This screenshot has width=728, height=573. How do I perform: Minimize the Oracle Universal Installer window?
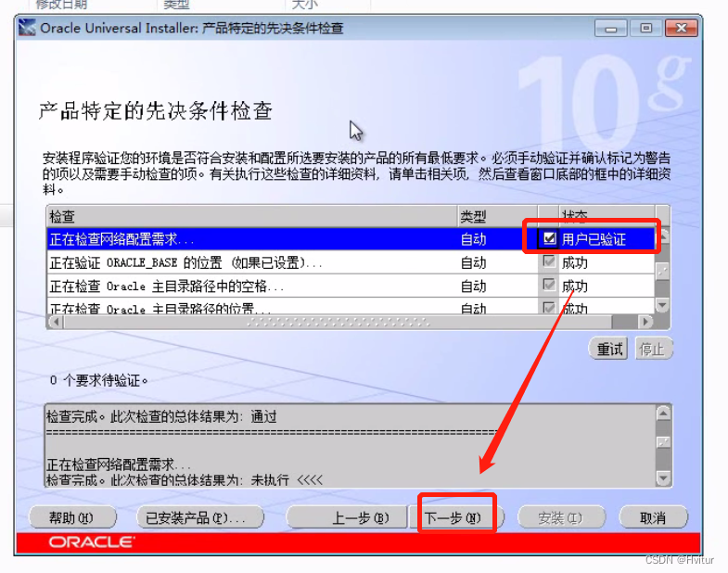click(x=611, y=29)
